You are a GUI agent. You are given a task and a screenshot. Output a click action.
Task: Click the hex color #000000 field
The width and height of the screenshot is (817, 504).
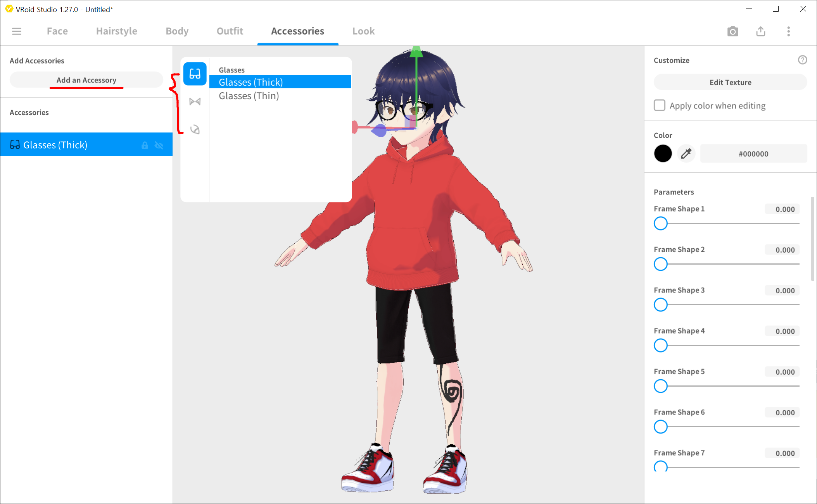tap(753, 154)
